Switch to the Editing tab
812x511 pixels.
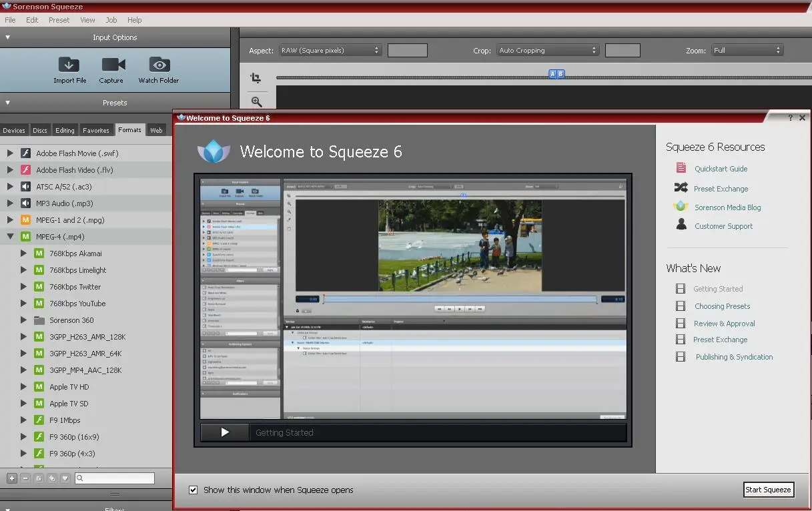[x=65, y=130]
